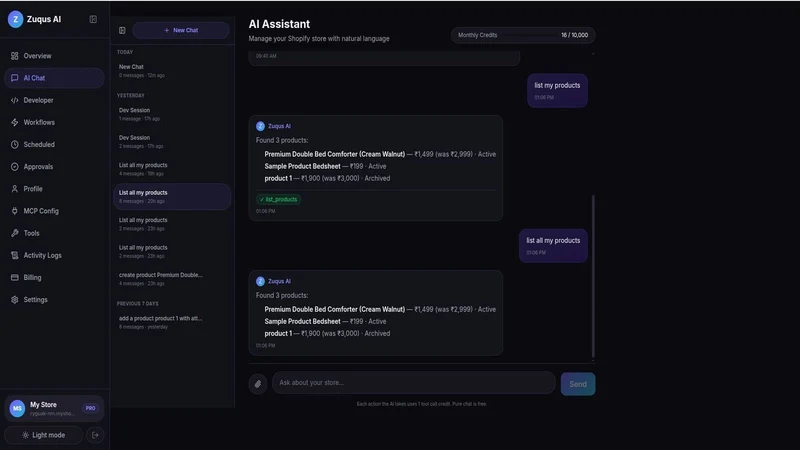
Task: Click the Approvals checkmark circle icon
Action: point(14,167)
